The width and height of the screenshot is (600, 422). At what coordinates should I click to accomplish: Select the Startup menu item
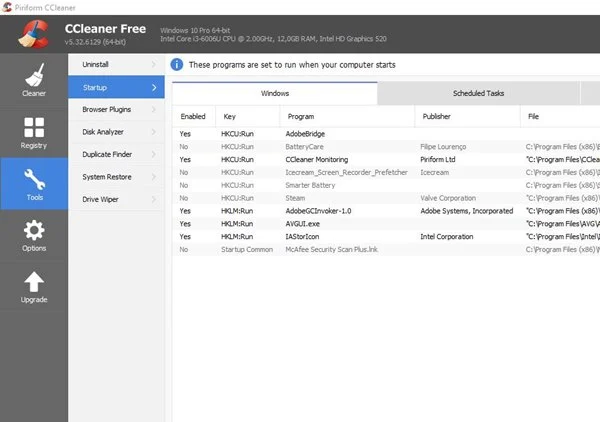[116, 87]
